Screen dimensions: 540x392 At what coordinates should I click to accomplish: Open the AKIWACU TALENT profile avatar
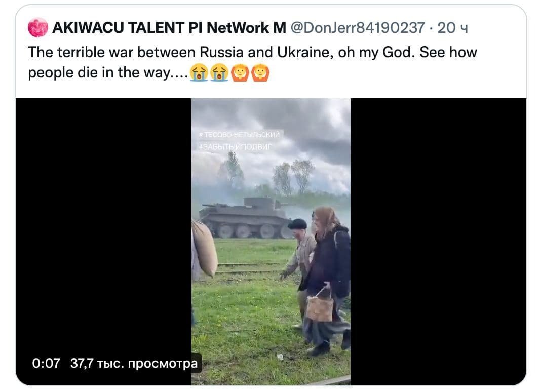(37, 28)
